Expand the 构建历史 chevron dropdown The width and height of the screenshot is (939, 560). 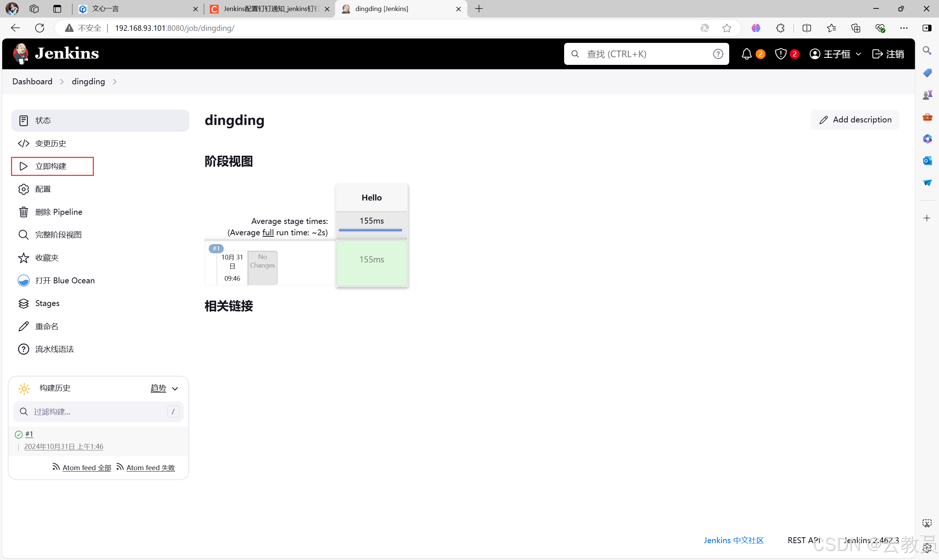point(175,389)
